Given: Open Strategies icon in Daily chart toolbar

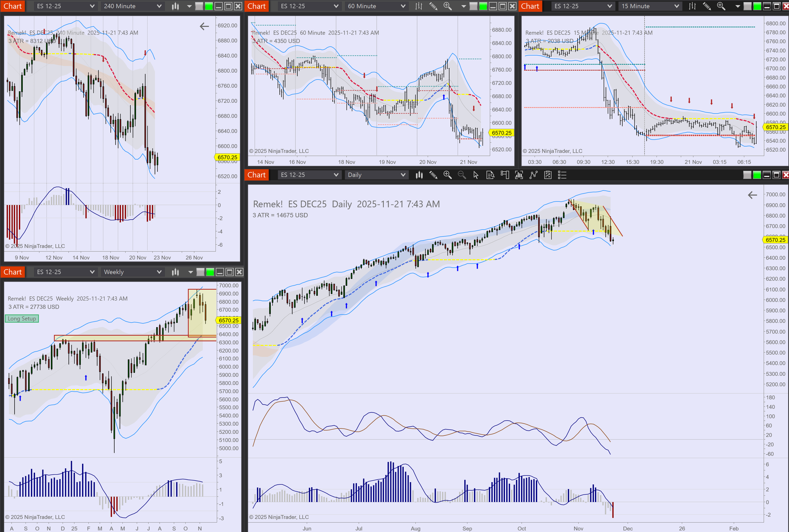Looking at the screenshot, I should [533, 175].
